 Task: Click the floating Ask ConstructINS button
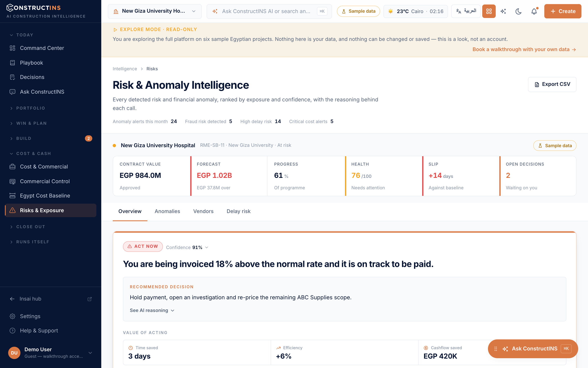(533, 349)
